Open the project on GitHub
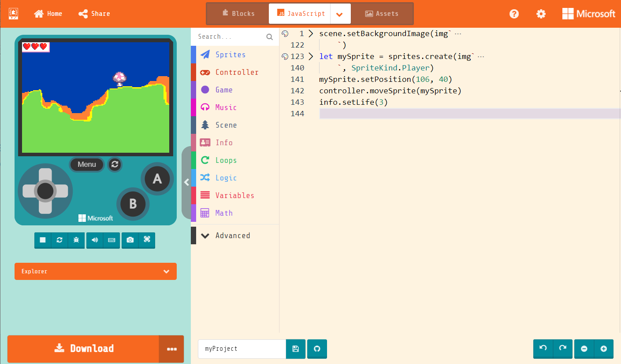The image size is (621, 364). [317, 349]
